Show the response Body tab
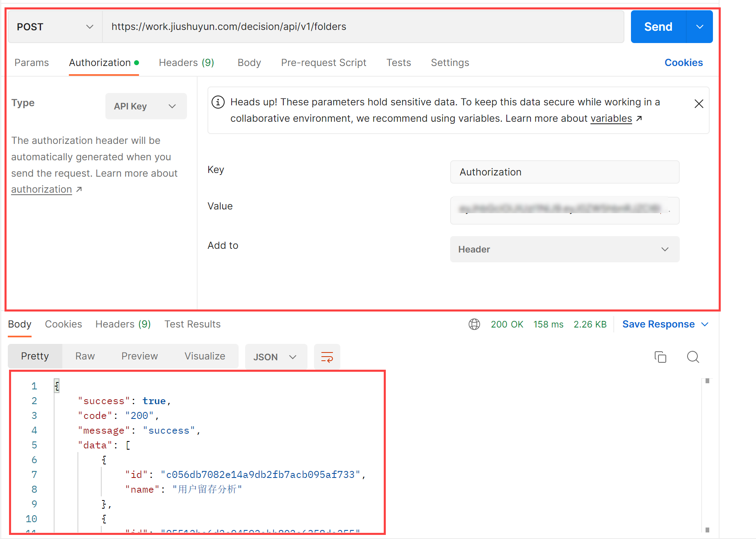This screenshot has width=756, height=539. [x=20, y=324]
